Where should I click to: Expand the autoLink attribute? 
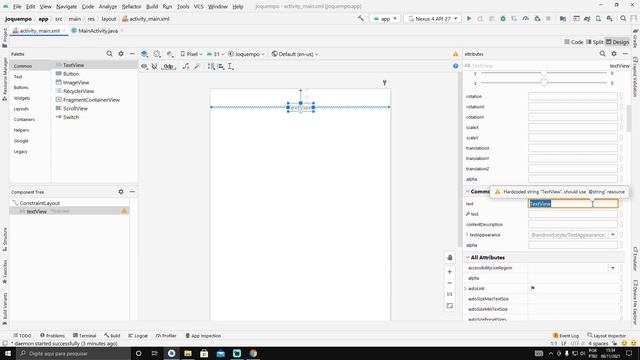click(466, 289)
